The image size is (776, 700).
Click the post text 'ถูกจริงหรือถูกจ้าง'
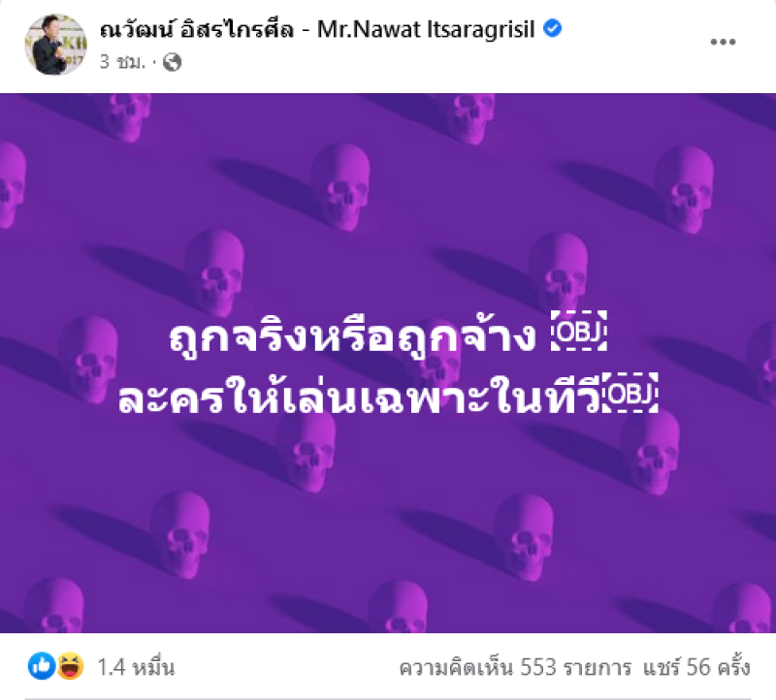click(x=352, y=337)
